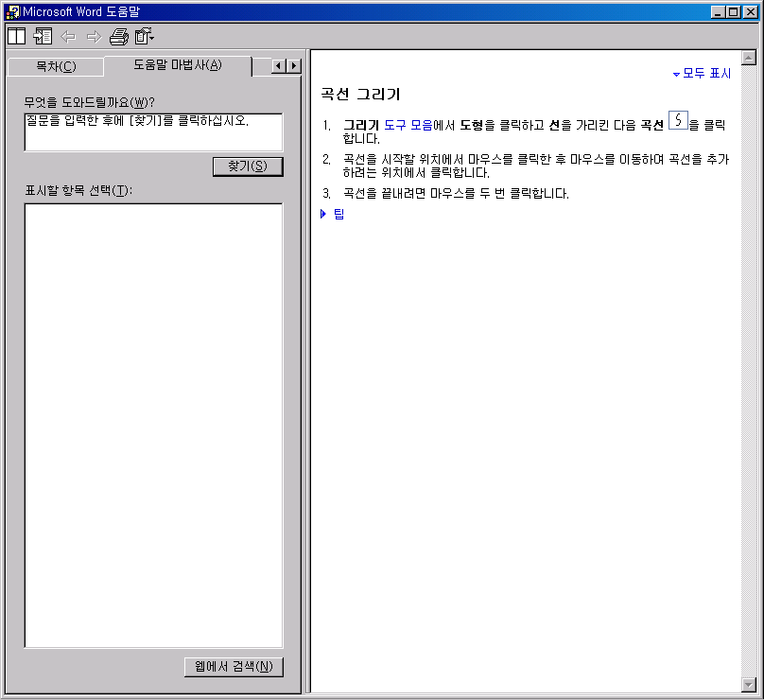Click step 2 text beginning 곡선을 시작할 위치
Viewport: 764px width, 700px height.
coord(536,166)
